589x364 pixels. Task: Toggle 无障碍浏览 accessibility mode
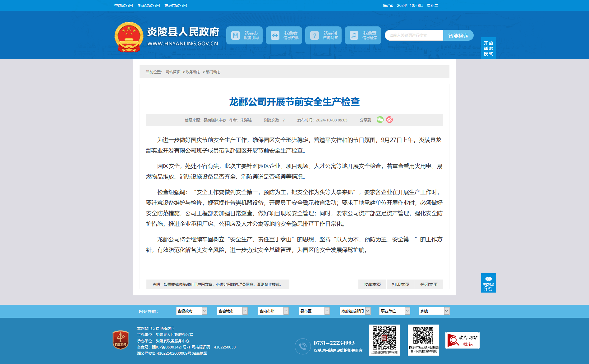(488, 283)
